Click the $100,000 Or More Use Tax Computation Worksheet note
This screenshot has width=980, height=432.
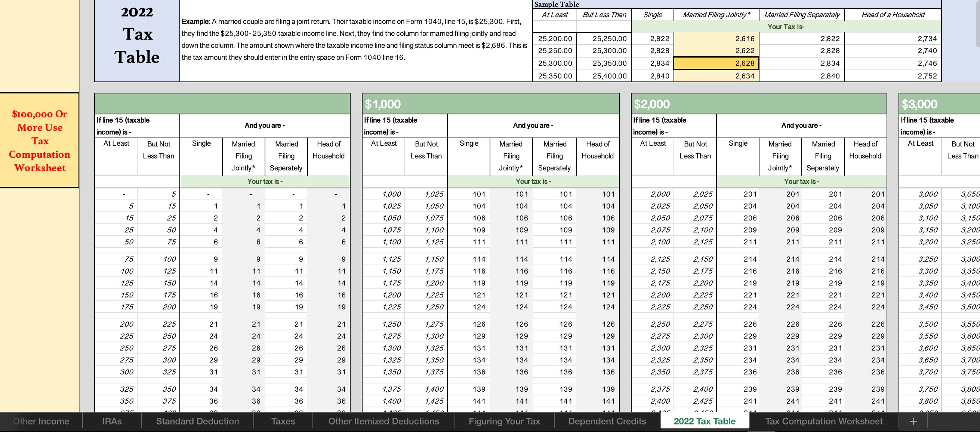pyautogui.click(x=39, y=141)
